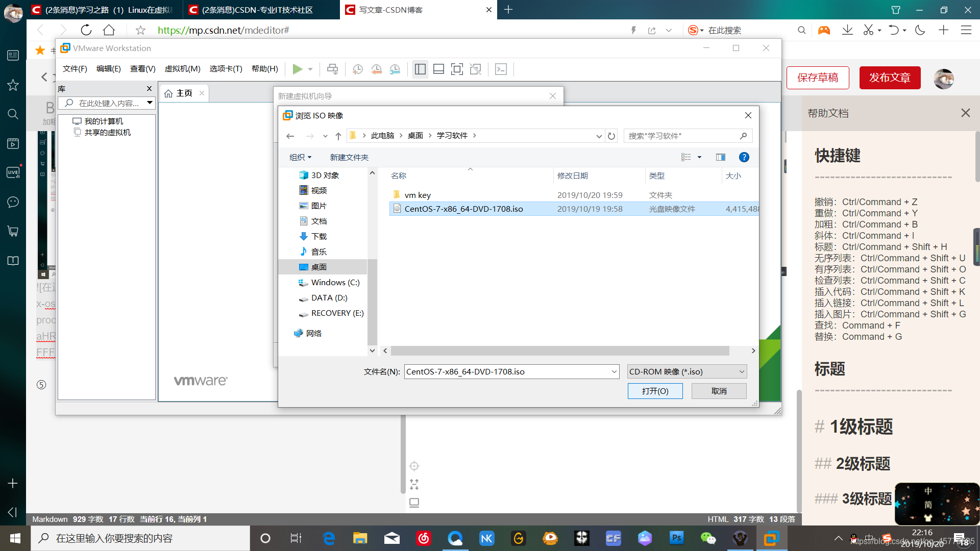Viewport: 980px width, 551px height.
Task: Open the 虚拟机(M) menu
Action: coord(182,69)
